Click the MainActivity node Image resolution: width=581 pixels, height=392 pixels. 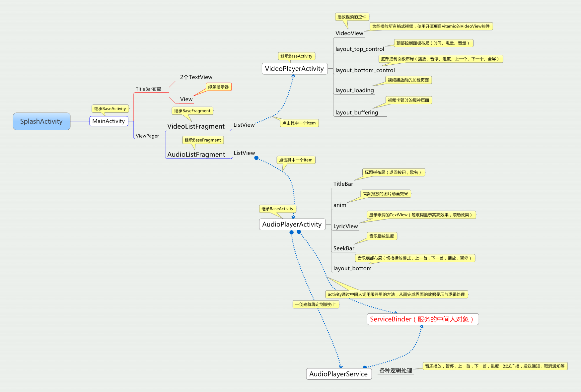point(109,121)
